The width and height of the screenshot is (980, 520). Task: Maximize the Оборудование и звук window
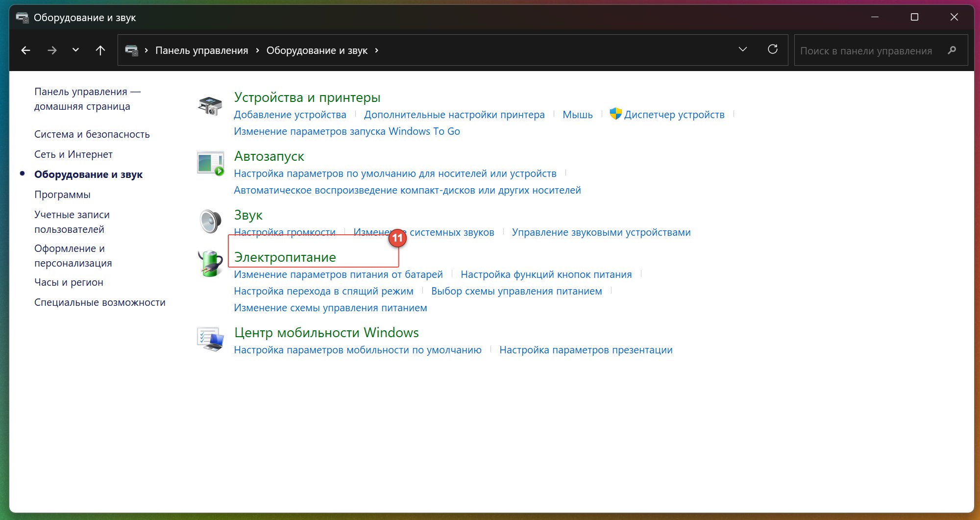(x=914, y=17)
